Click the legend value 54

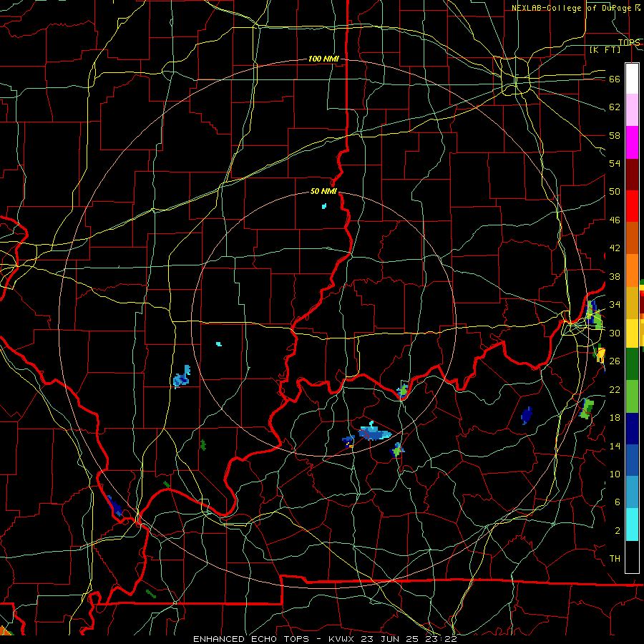click(615, 163)
